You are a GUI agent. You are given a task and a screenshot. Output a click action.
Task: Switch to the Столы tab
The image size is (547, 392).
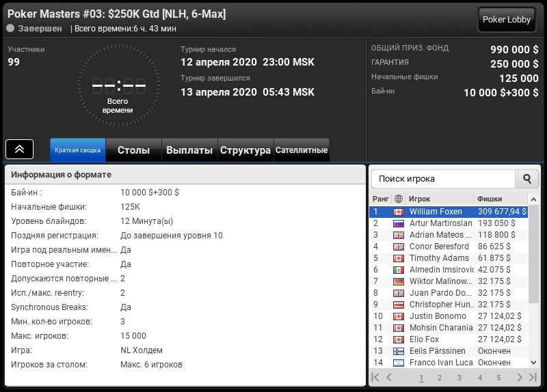(133, 150)
